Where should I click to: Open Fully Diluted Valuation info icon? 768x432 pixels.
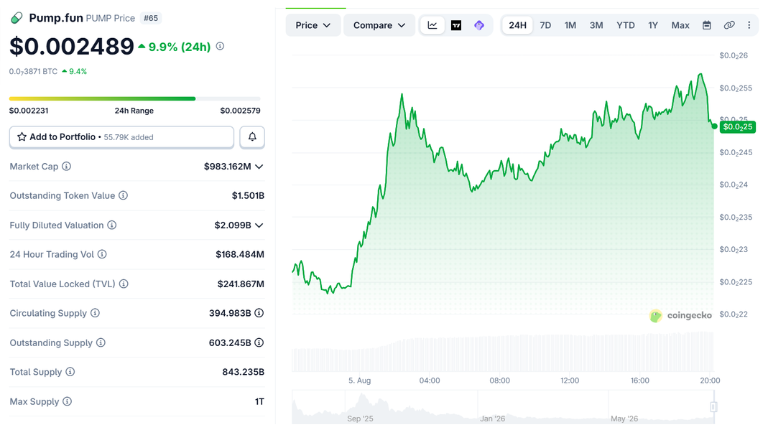pos(112,225)
